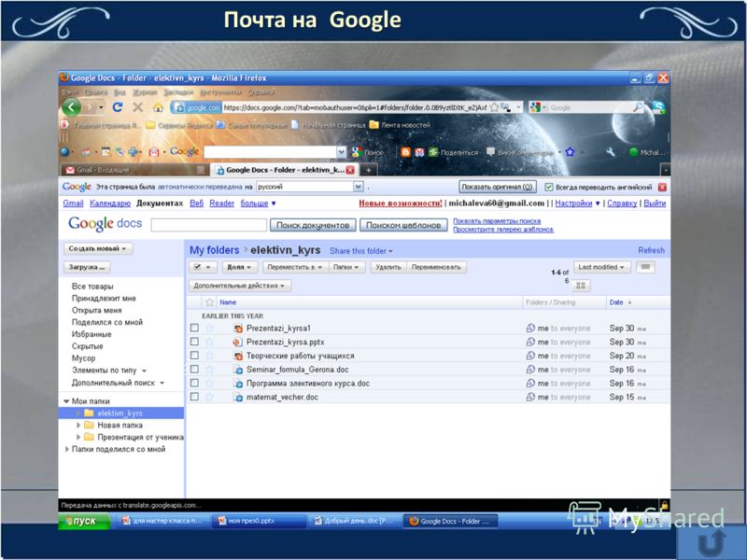Click the Презентация от ученика folder icon
This screenshot has height=560, width=747.
(x=89, y=437)
